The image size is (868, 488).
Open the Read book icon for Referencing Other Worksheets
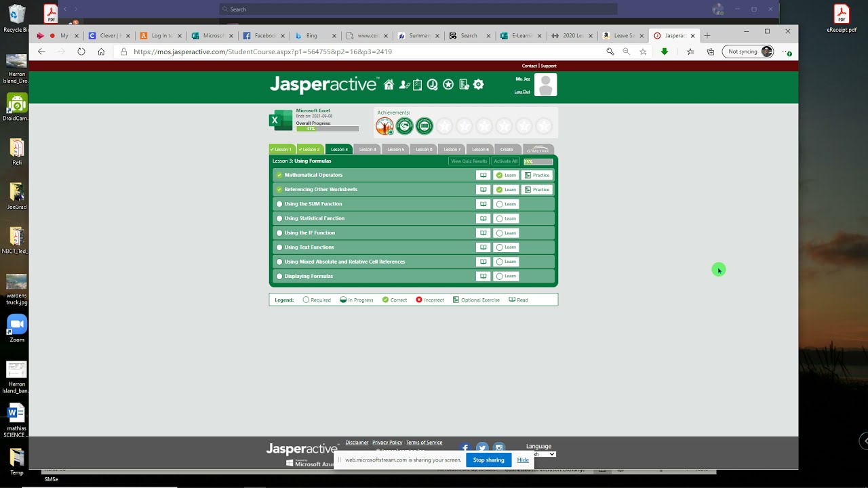483,190
